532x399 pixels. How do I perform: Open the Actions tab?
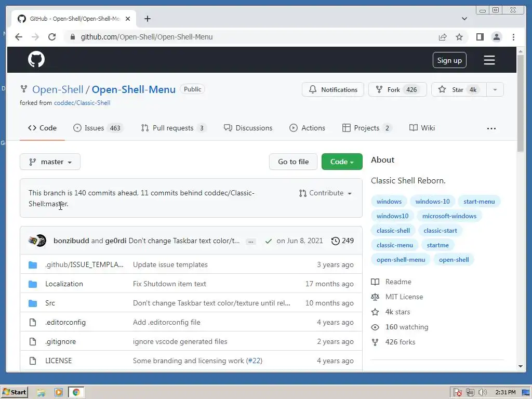[x=307, y=128]
